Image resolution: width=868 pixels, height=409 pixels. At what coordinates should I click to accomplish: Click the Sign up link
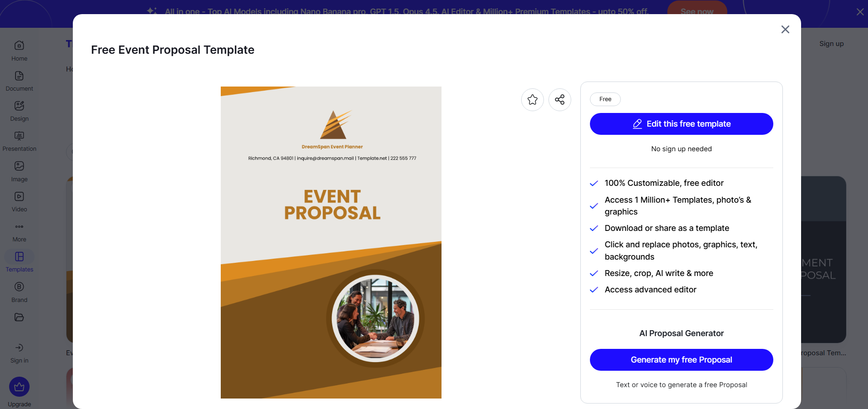pyautogui.click(x=832, y=44)
